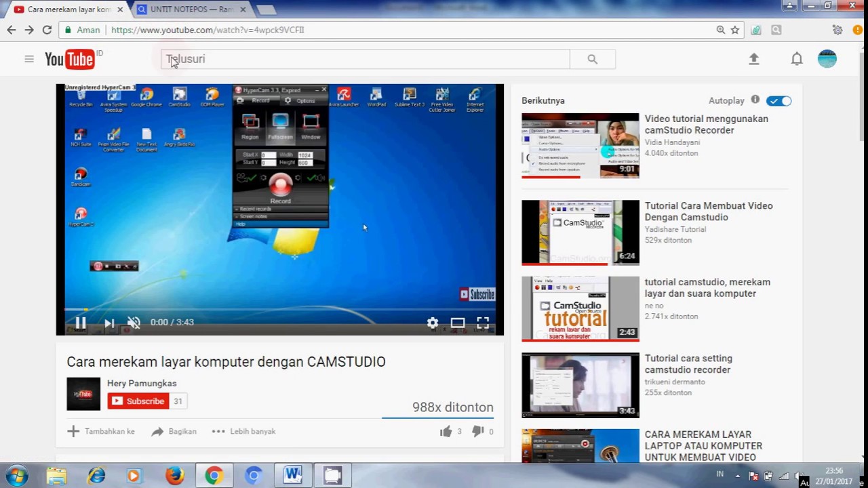Viewport: 868px width, 488px height.
Task: Open thumbnail of camStudio Recorder video
Action: pyautogui.click(x=580, y=146)
